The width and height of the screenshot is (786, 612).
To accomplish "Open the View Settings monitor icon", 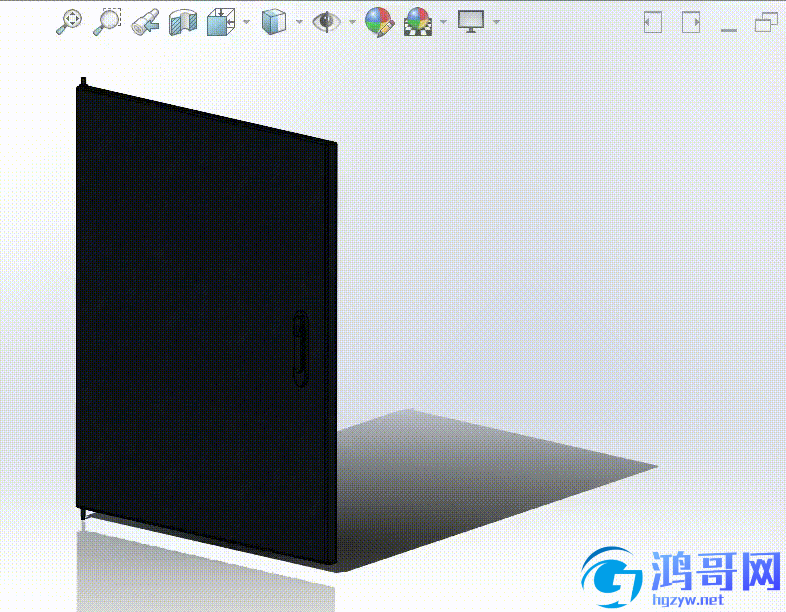I will (471, 22).
